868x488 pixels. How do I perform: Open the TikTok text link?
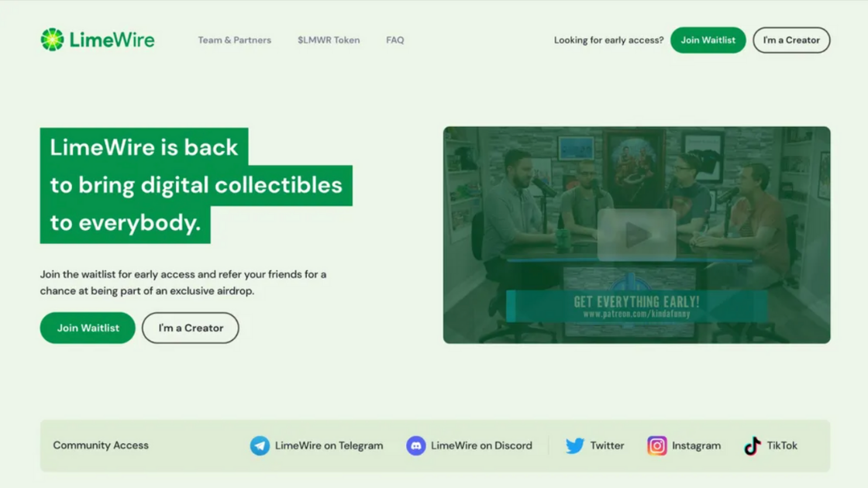point(782,445)
